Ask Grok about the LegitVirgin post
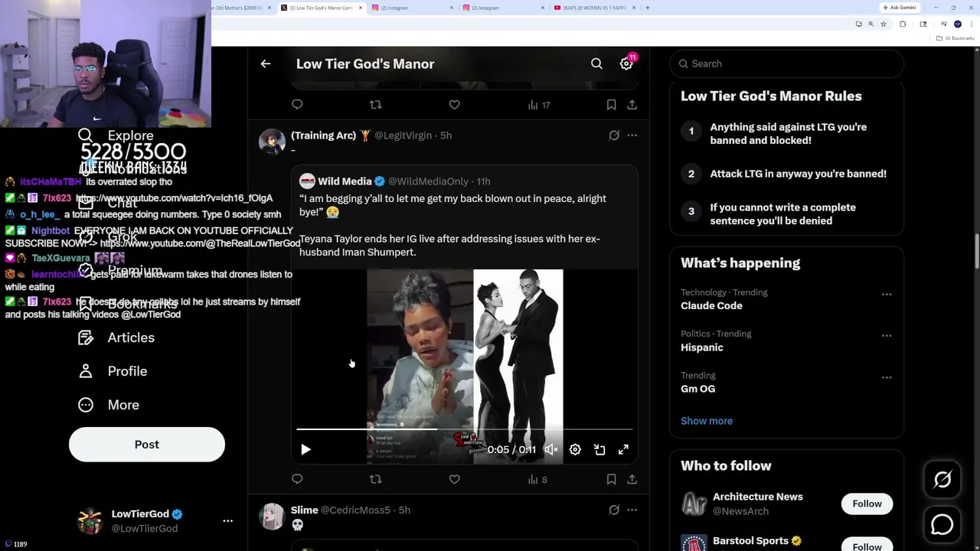The height and width of the screenshot is (551, 980). click(614, 135)
